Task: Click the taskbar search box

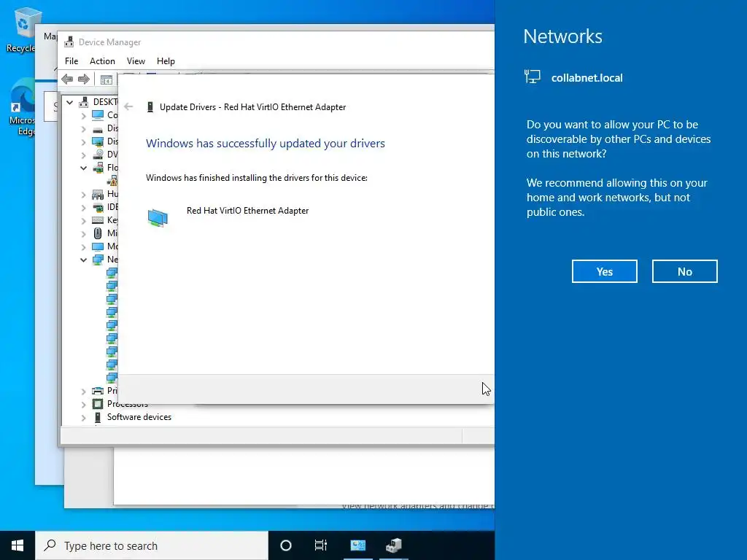Action: click(x=152, y=545)
